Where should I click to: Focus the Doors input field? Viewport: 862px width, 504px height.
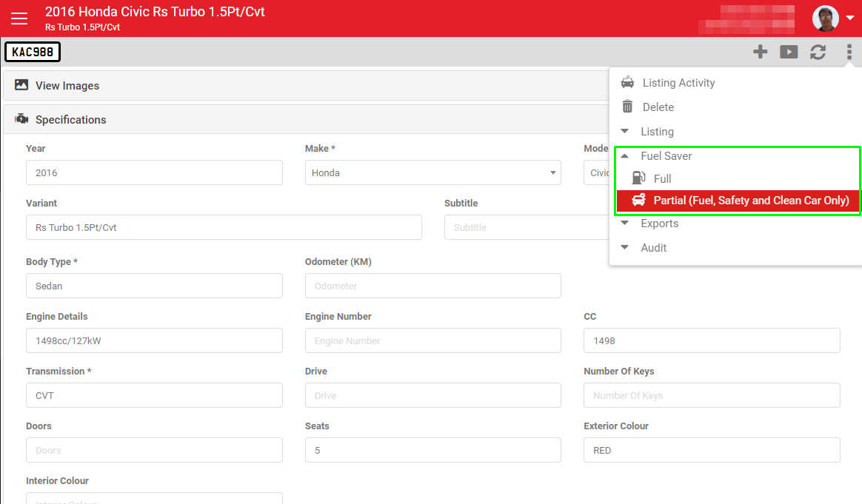coord(155,450)
